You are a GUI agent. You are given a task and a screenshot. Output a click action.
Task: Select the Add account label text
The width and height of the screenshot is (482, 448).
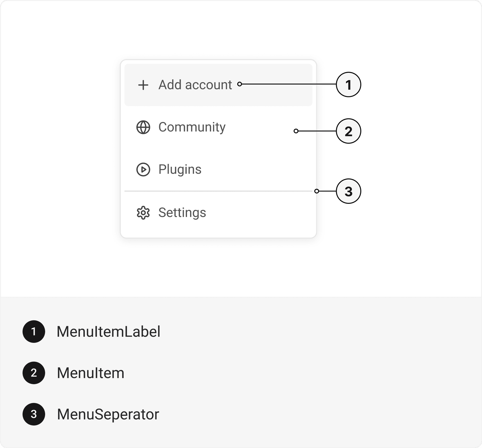tap(195, 85)
